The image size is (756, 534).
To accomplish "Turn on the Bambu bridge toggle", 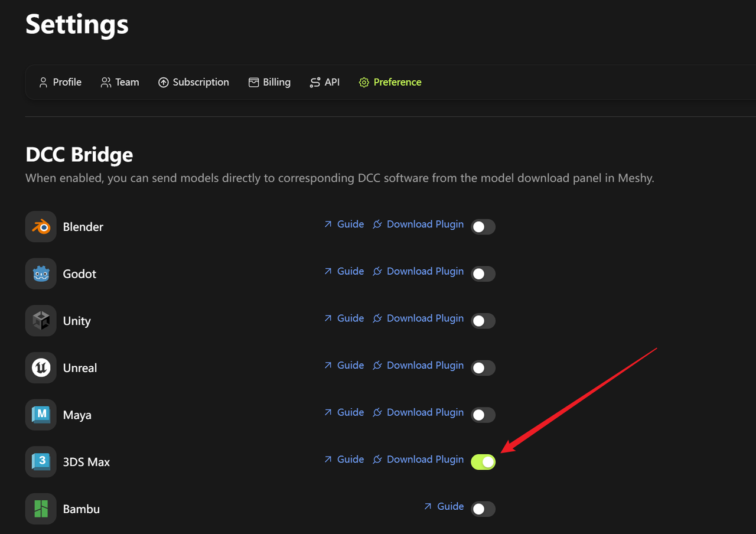I will pyautogui.click(x=483, y=509).
